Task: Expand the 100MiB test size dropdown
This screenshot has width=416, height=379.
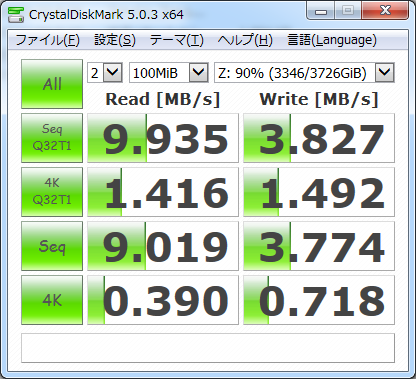Action: pyautogui.click(x=199, y=72)
